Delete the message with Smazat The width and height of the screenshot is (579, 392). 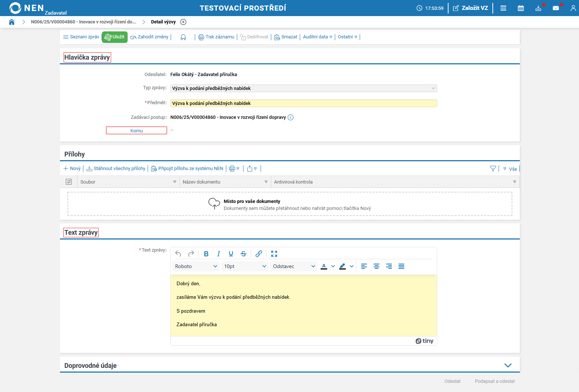click(286, 37)
